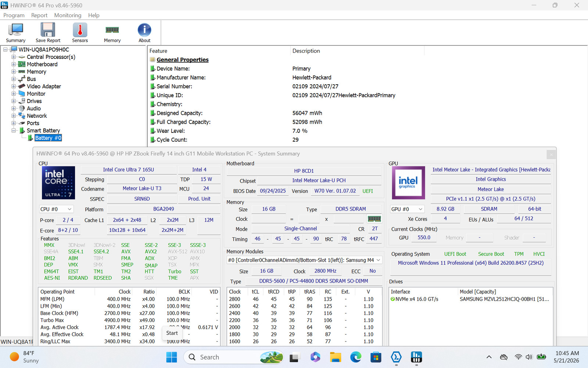Select the Audio tree item
588x368 pixels.
click(34, 108)
